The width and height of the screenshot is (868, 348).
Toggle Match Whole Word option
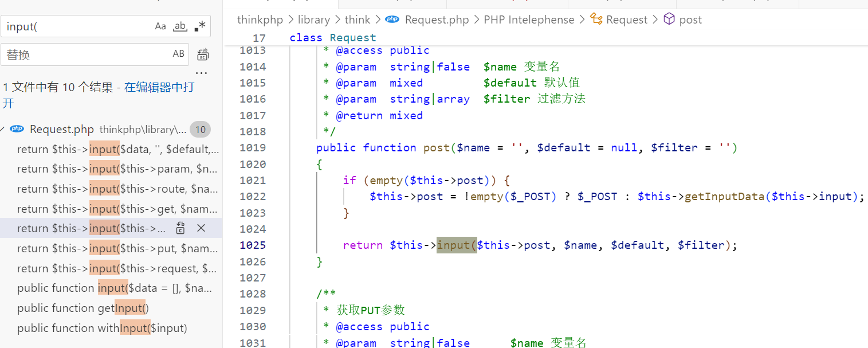click(x=180, y=26)
